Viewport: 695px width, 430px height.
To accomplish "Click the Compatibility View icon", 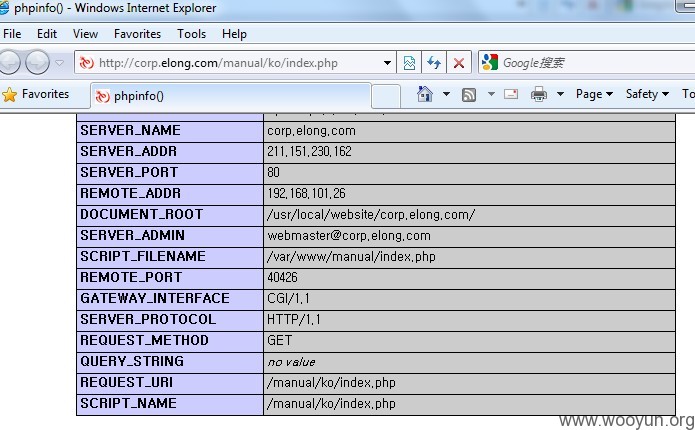I will [x=409, y=63].
